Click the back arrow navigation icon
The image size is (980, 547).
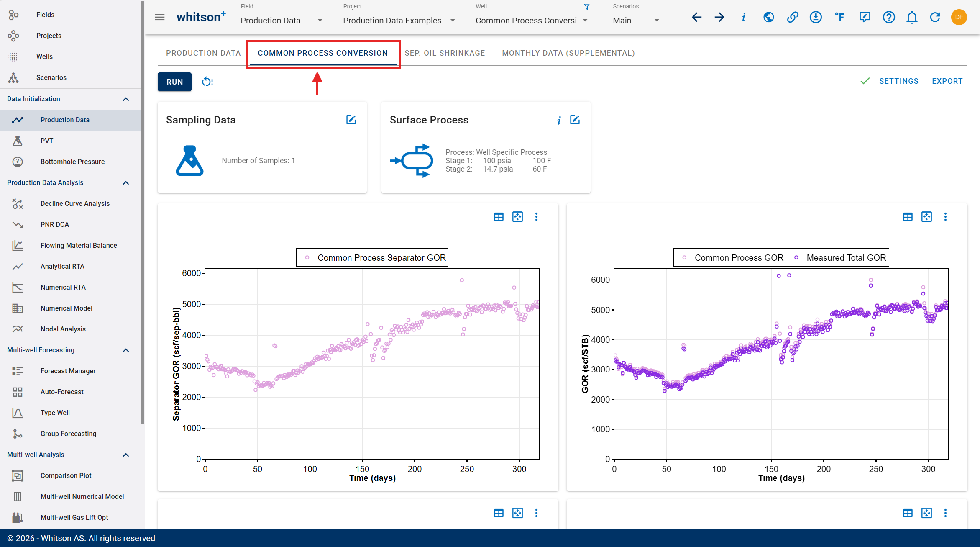(696, 17)
